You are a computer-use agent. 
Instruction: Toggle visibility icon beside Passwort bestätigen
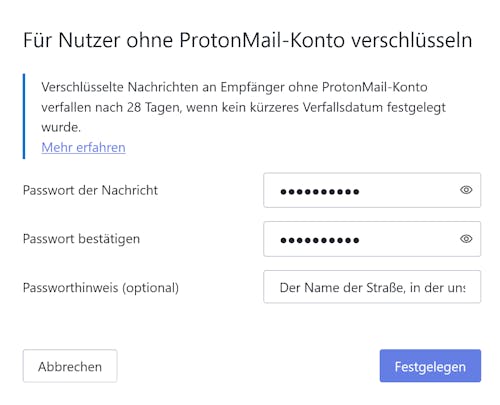tap(466, 239)
